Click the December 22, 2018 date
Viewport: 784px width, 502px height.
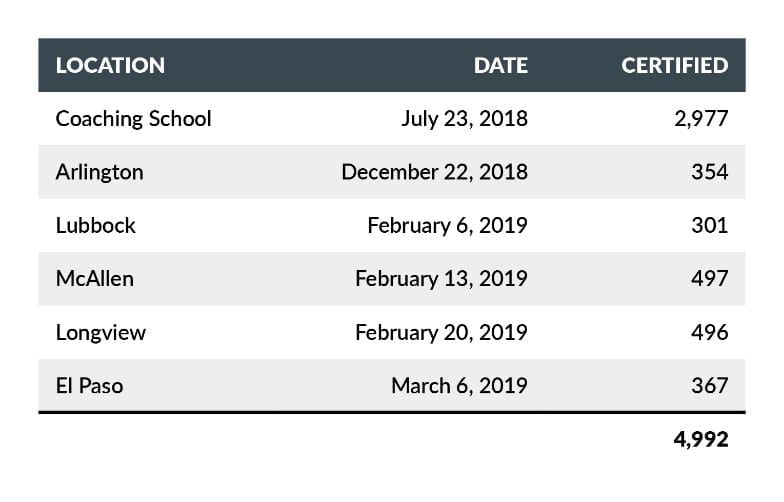pyautogui.click(x=434, y=172)
